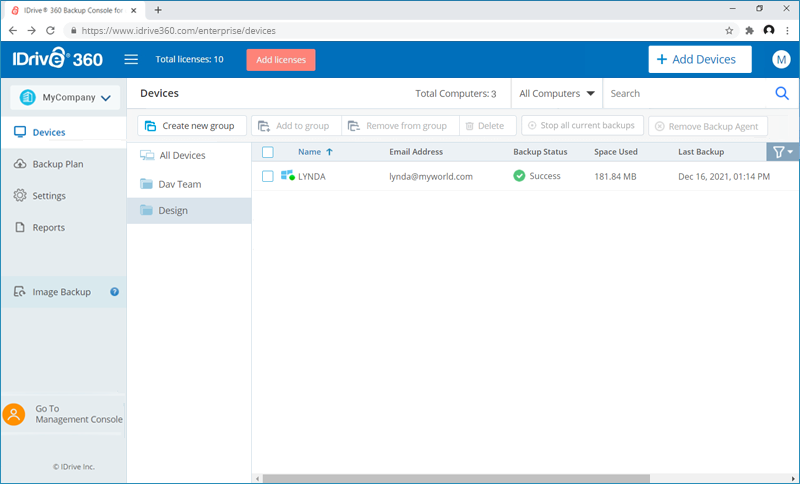Screen dimensions: 800x484
Task: Select the Design group
Action: 189,211
